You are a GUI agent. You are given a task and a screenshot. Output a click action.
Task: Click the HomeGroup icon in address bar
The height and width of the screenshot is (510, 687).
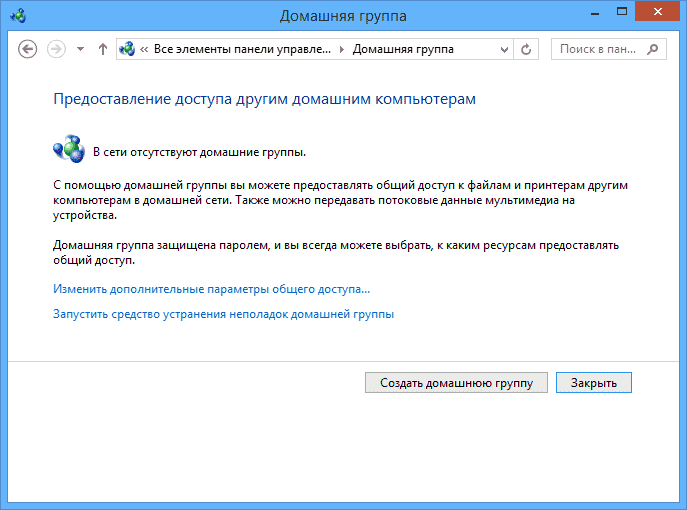[x=127, y=49]
